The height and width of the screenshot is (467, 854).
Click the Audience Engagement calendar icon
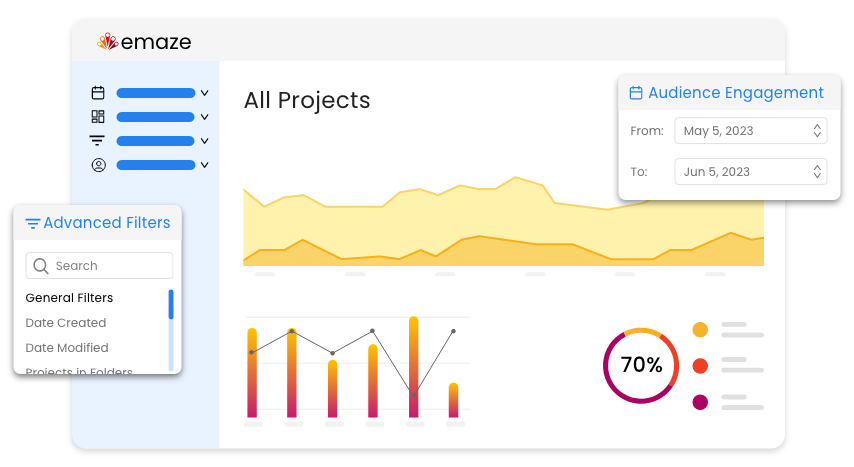pos(635,93)
